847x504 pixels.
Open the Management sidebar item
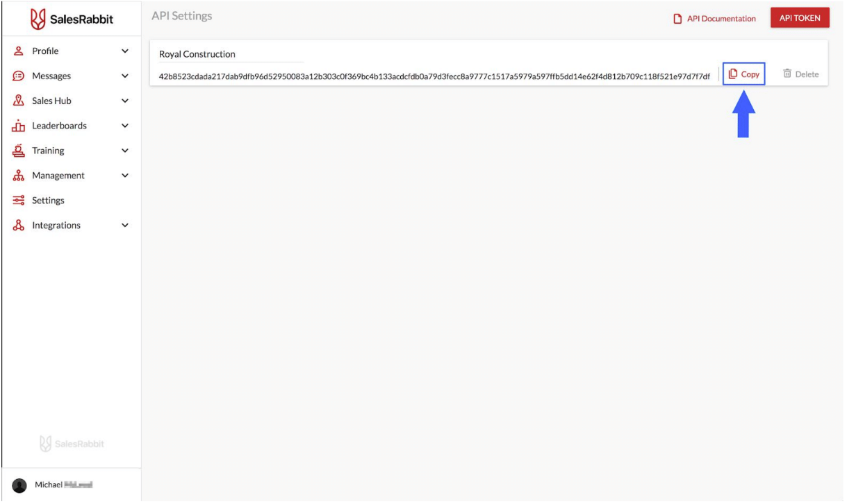[x=72, y=176]
